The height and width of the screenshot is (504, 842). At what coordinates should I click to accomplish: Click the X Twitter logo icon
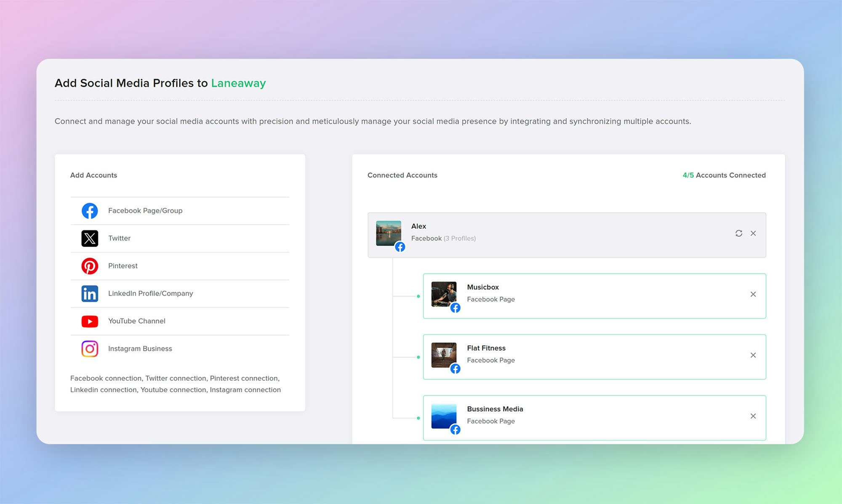click(x=90, y=239)
